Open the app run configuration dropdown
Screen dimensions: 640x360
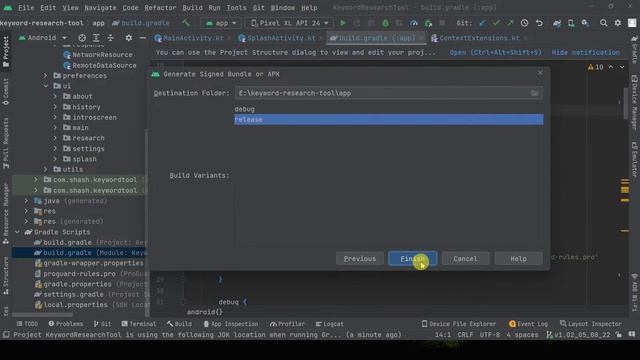coord(221,23)
